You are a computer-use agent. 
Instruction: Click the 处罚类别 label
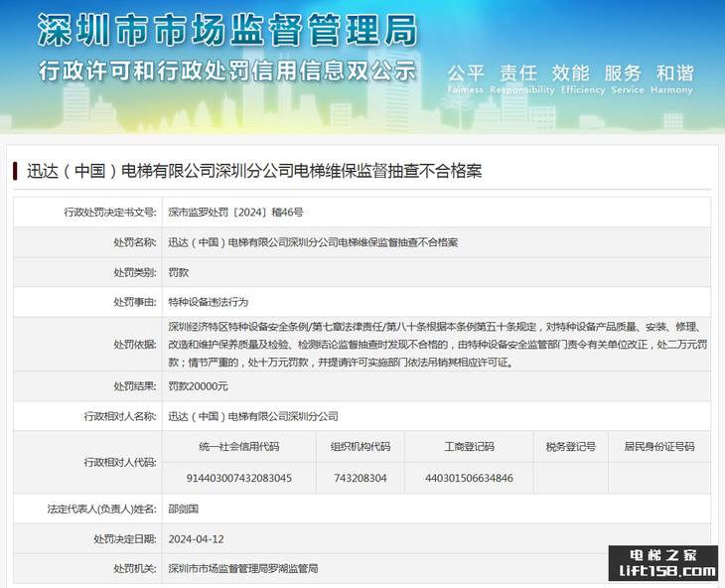tap(135, 272)
